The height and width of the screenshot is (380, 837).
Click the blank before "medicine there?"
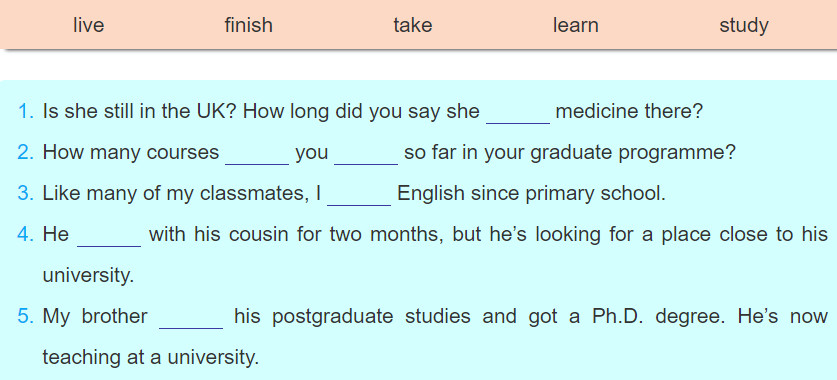(x=518, y=113)
